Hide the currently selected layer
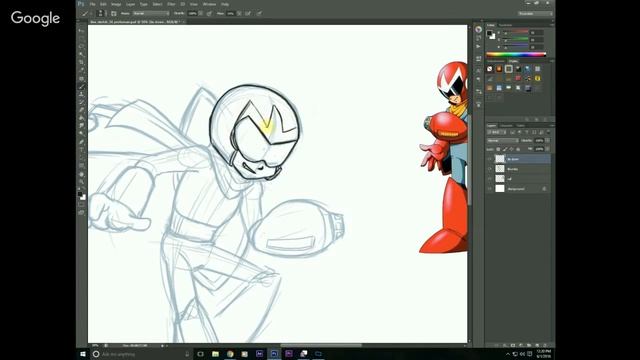This screenshot has width=640, height=360. [490, 159]
